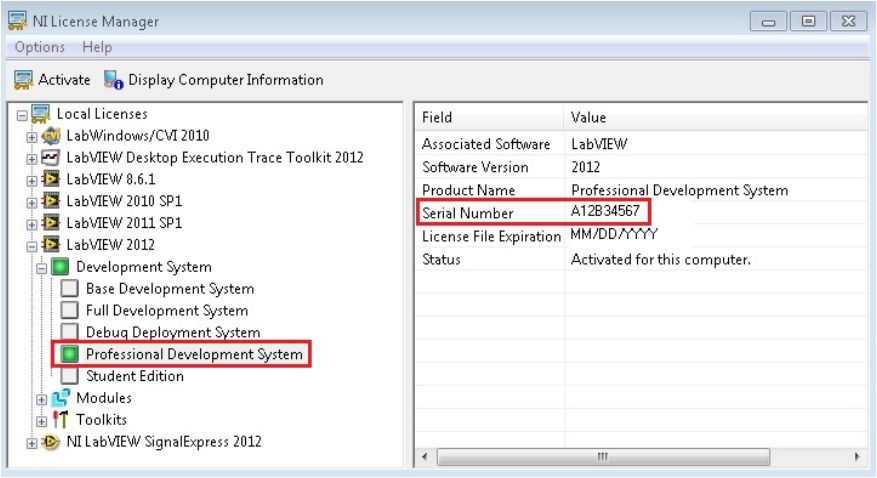This screenshot has height=478, width=877.
Task: Click the Field column header
Action: [x=489, y=117]
